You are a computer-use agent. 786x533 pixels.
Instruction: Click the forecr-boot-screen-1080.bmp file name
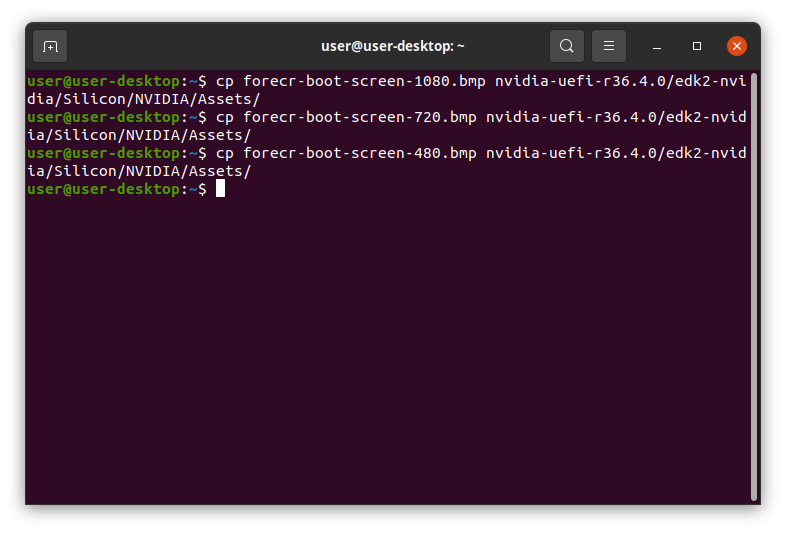[364, 81]
